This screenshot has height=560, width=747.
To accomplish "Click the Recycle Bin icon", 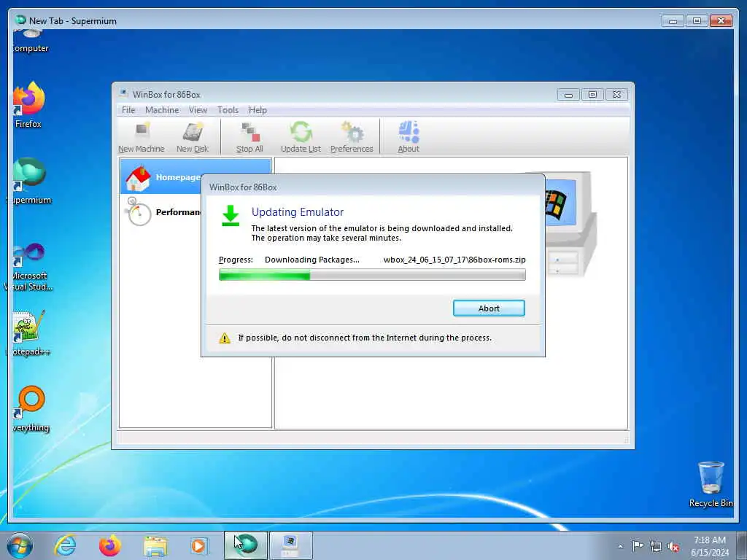I will click(x=711, y=484).
